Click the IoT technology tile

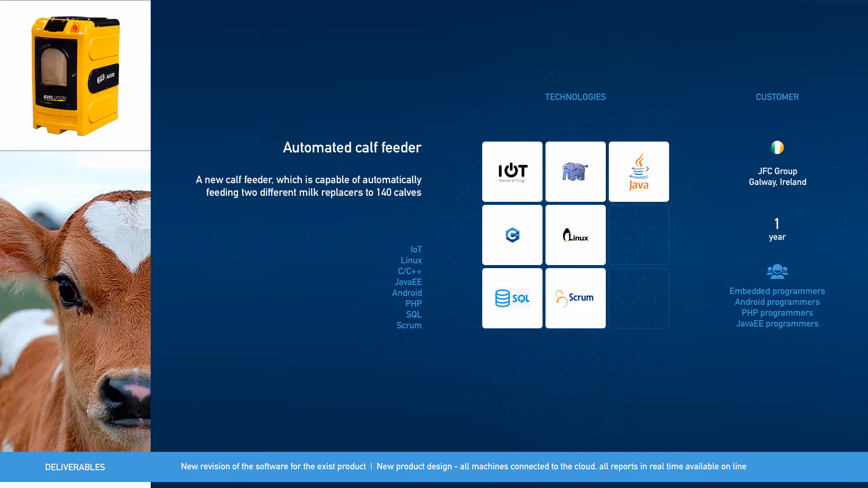click(x=512, y=171)
